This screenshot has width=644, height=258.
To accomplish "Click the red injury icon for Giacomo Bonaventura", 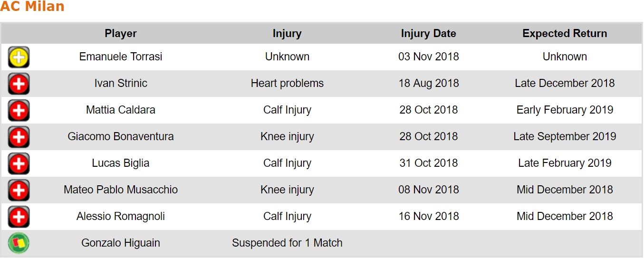I will coord(19,137).
